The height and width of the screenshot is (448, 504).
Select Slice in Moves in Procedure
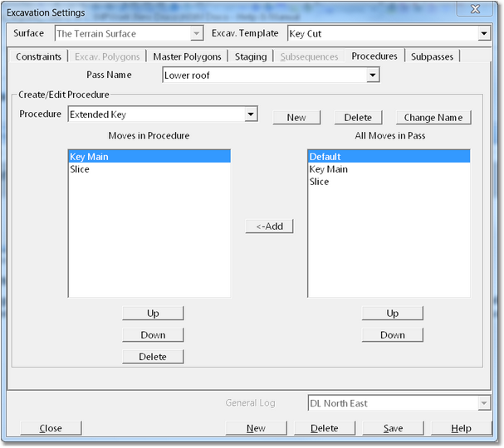tap(149, 169)
